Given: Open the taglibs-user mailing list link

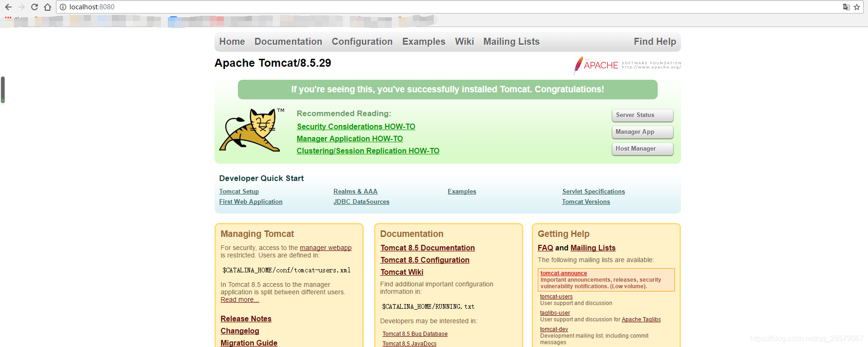Looking at the screenshot, I should 555,313.
